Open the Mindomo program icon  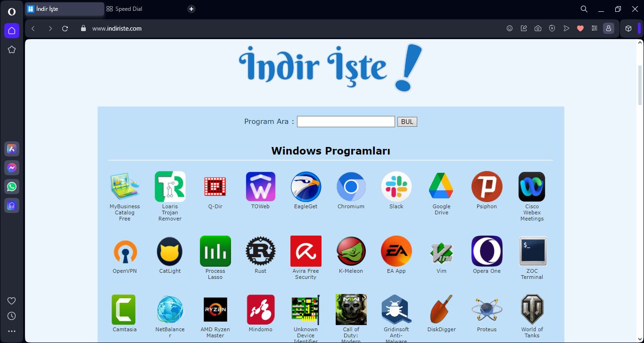pyautogui.click(x=260, y=310)
